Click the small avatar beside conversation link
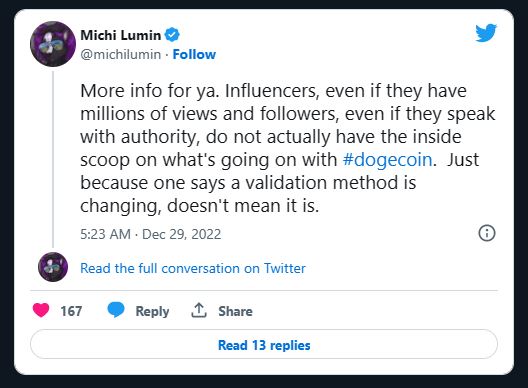Image resolution: width=528 pixels, height=388 pixels. point(53,267)
